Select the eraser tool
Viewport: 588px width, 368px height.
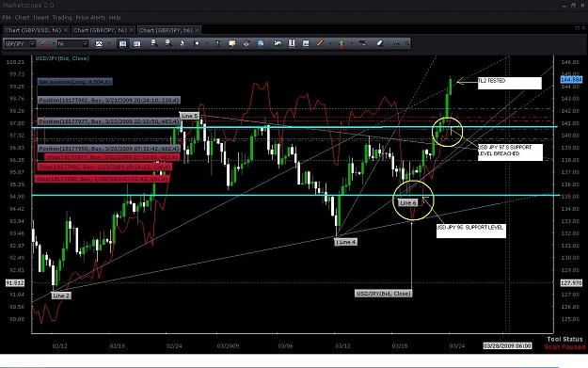click(x=379, y=43)
